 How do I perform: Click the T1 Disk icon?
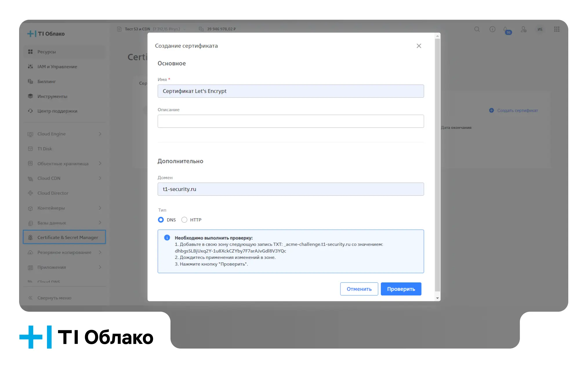(x=30, y=149)
